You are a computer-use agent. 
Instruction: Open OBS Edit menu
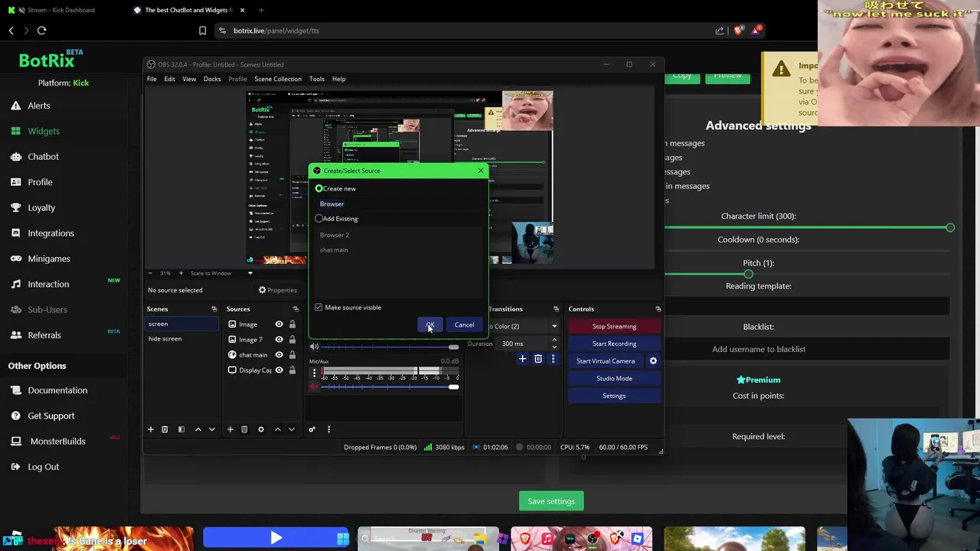(169, 79)
